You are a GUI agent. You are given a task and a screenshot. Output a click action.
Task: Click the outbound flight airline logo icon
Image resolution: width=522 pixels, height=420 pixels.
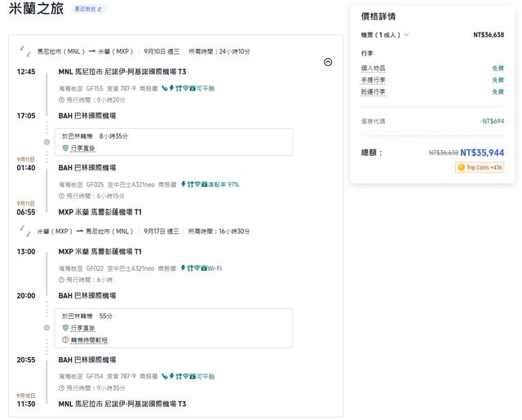26,51
